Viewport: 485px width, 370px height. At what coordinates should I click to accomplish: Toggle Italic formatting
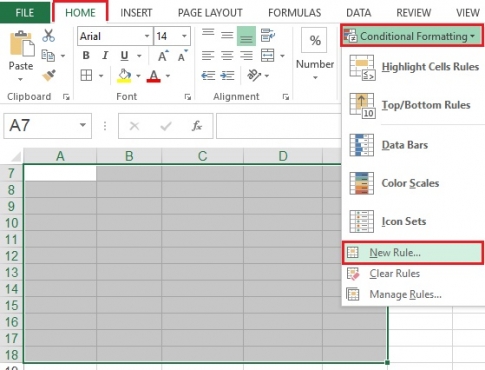click(x=105, y=55)
